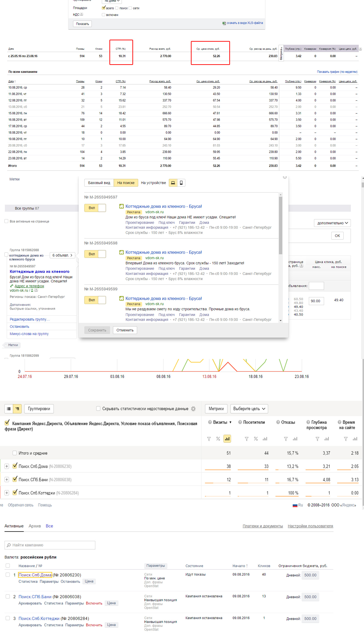The image size is (364, 633).
Task: Click the highlighted bar chart icon under Визиты
Action: pos(227,439)
